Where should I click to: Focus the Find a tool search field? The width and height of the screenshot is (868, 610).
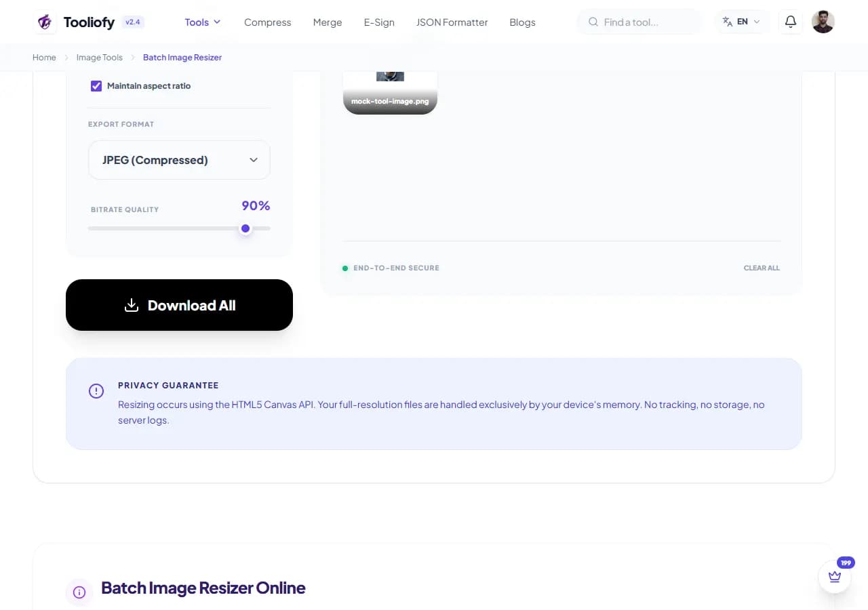pos(639,22)
